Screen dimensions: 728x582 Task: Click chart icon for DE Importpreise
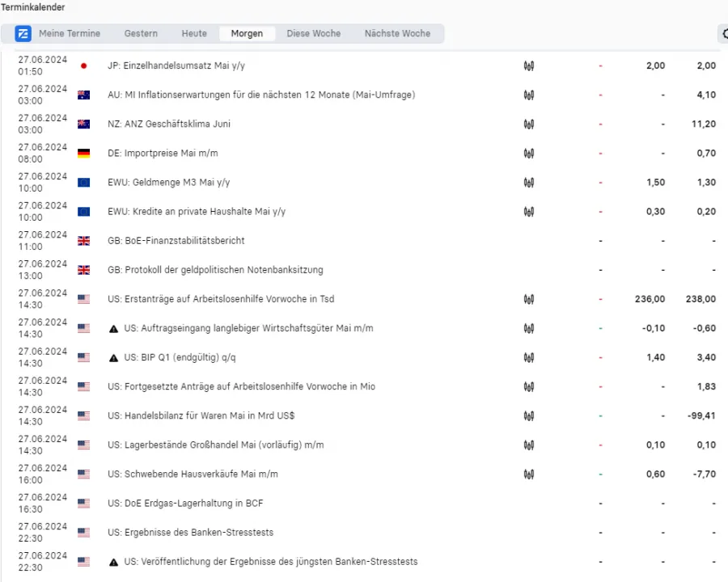click(x=529, y=154)
